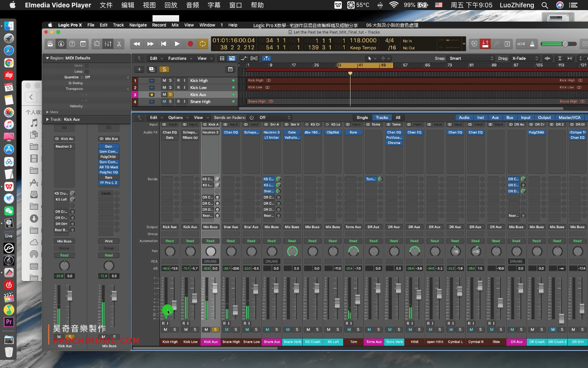Click the Cymbal L pan knob

[455, 251]
